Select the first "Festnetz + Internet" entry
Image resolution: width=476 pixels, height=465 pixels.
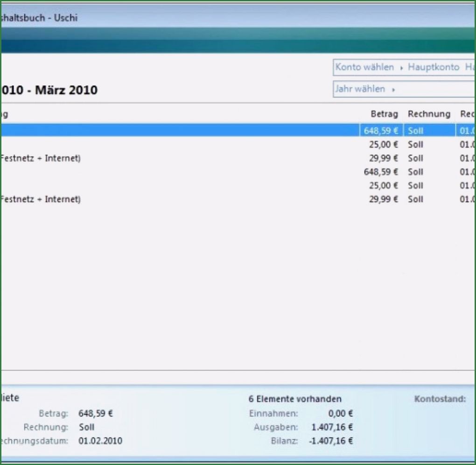pyautogui.click(x=41, y=158)
